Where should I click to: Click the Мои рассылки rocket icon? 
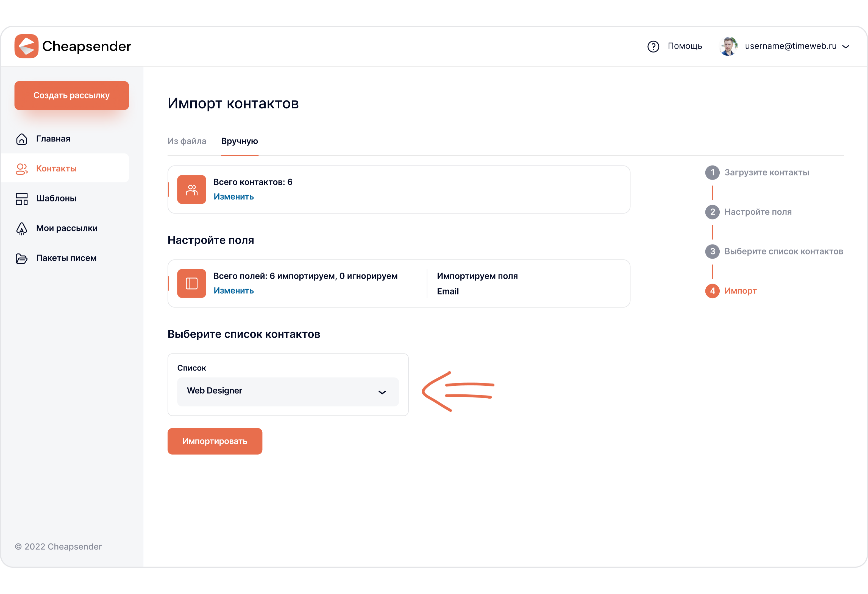click(x=22, y=228)
